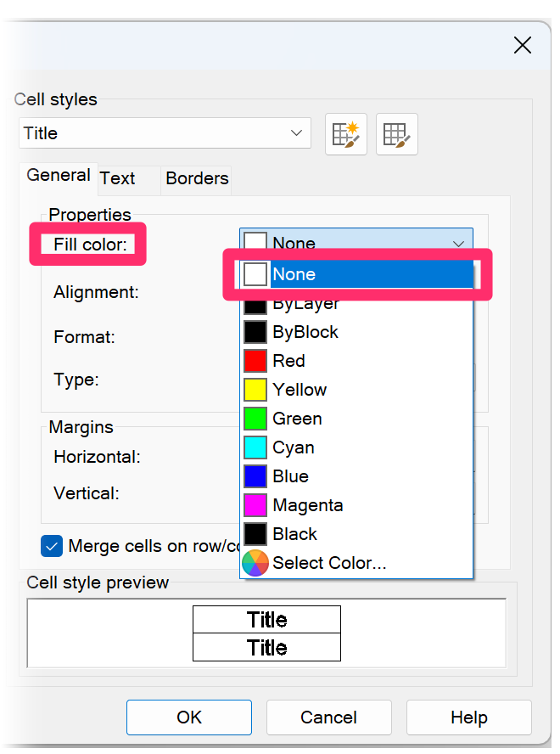Pick the Green fill color

click(x=356, y=419)
